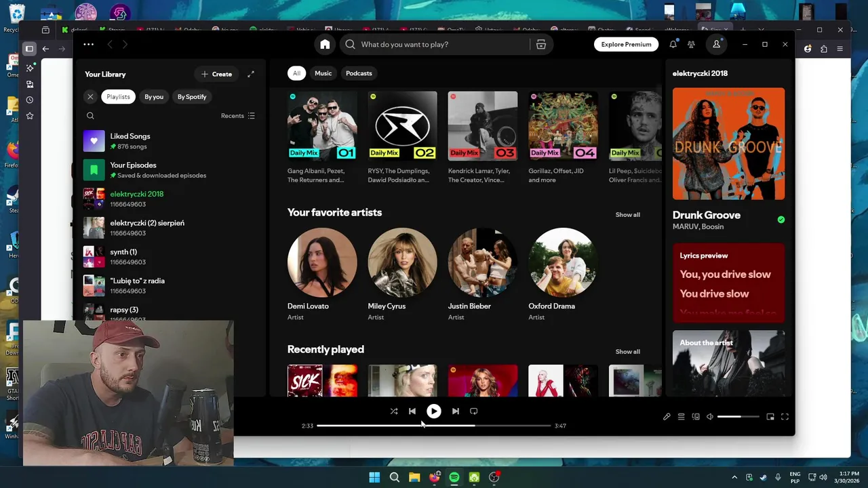The image size is (868, 488).
Task: Open the Daily Mix 04 card
Action: click(563, 138)
